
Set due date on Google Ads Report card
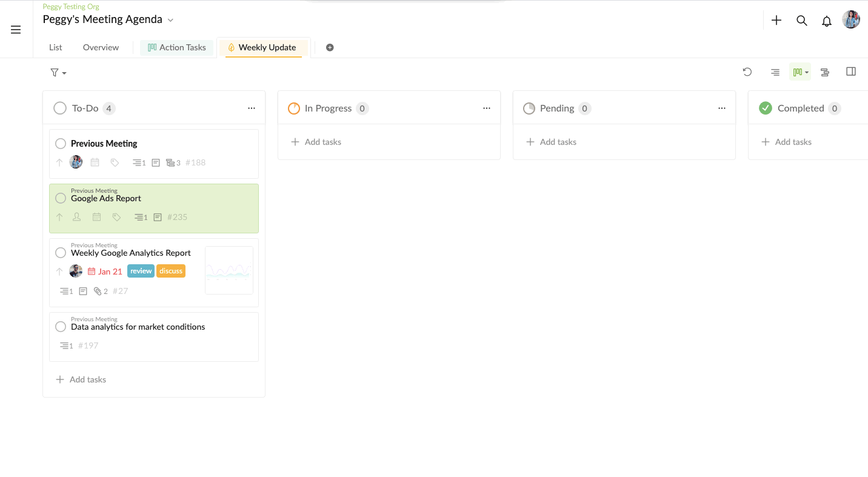(x=96, y=217)
